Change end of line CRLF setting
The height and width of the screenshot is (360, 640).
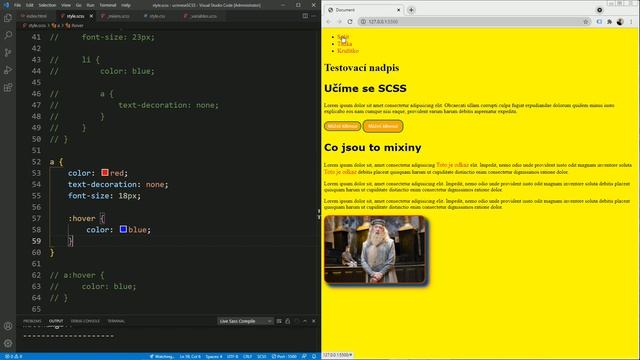tap(247, 356)
